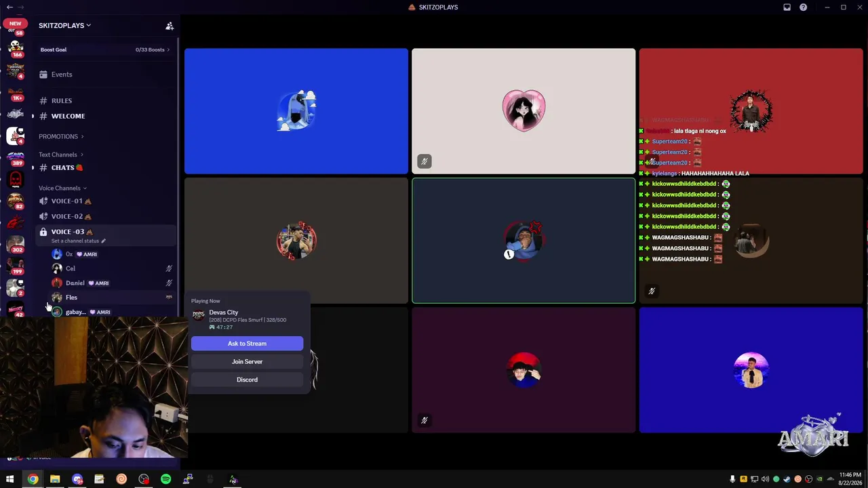Select the heart-avatar participant video tile
The height and width of the screenshot is (488, 868).
tap(524, 111)
